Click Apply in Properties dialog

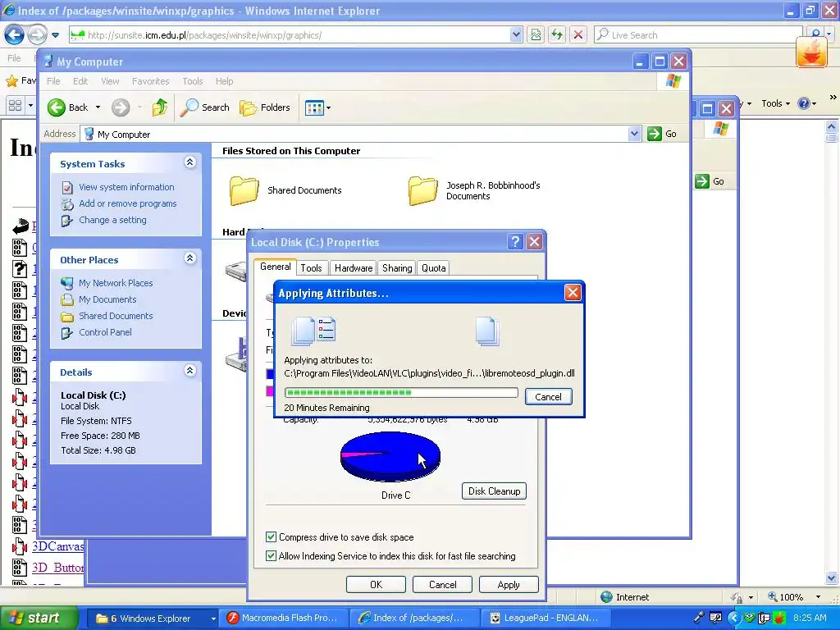tap(509, 584)
